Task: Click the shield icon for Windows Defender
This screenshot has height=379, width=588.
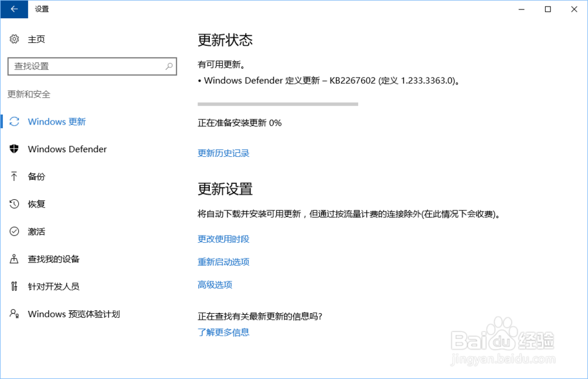Action: coord(14,149)
